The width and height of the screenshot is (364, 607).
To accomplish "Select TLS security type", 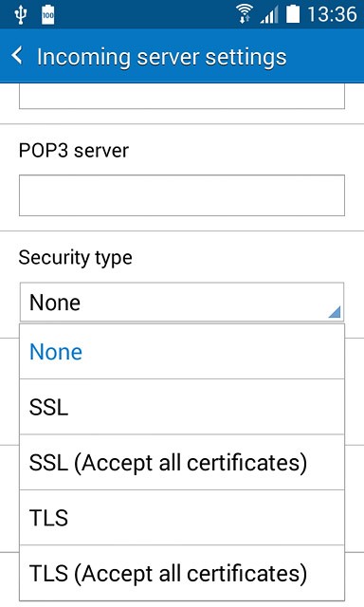I will (182, 518).
